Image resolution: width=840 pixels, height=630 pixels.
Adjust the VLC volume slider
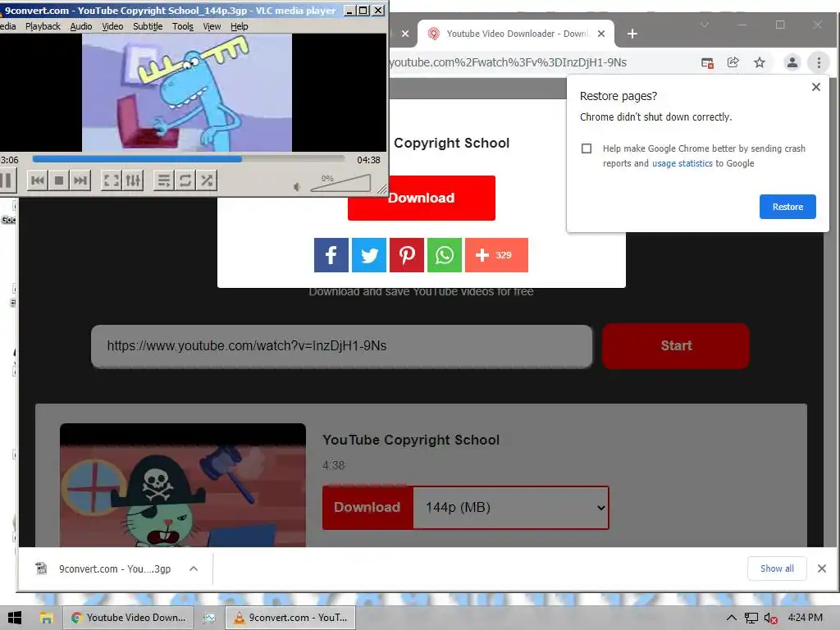tap(340, 183)
